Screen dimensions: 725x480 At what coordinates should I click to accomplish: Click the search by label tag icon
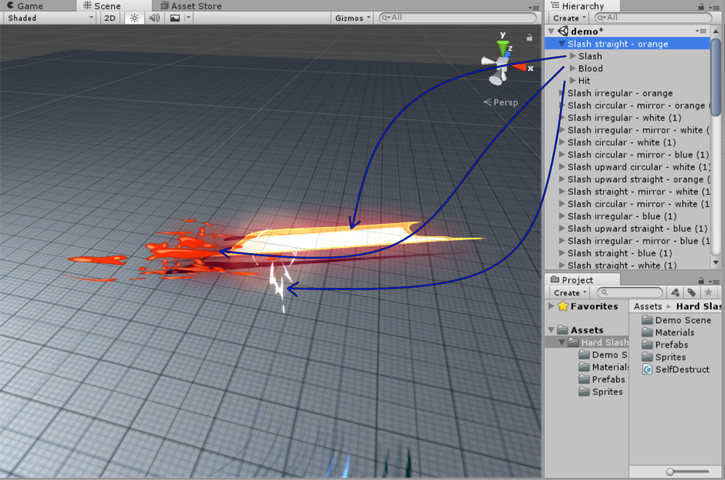692,292
